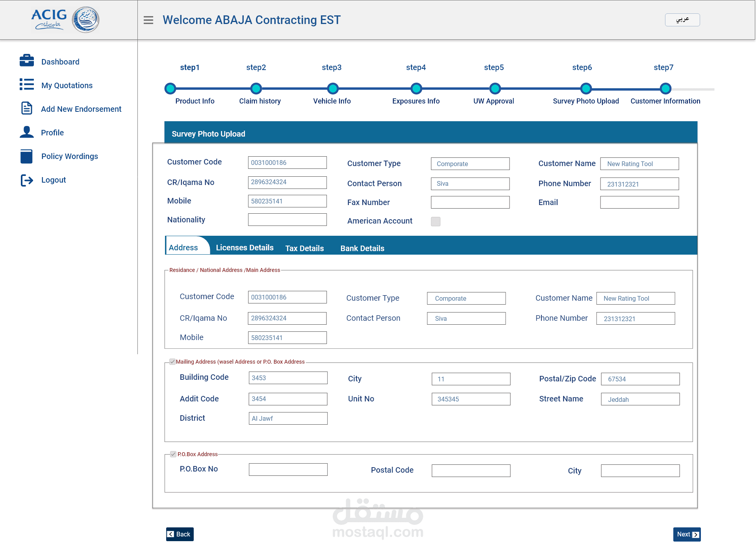This screenshot has height=551, width=756.
Task: Click the Next button
Action: (x=687, y=534)
